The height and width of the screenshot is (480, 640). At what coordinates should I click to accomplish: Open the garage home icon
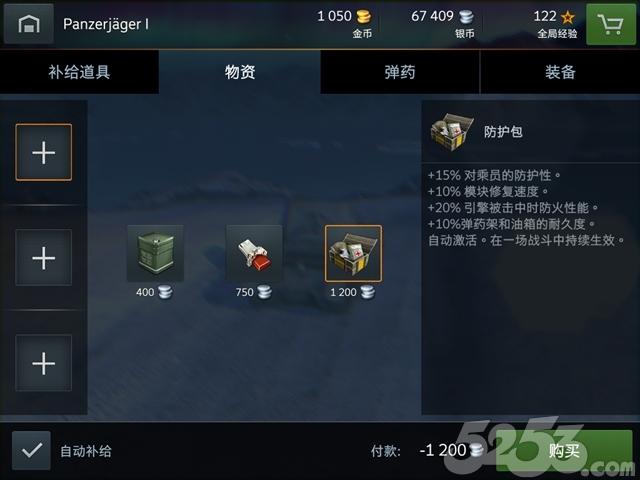click(29, 24)
